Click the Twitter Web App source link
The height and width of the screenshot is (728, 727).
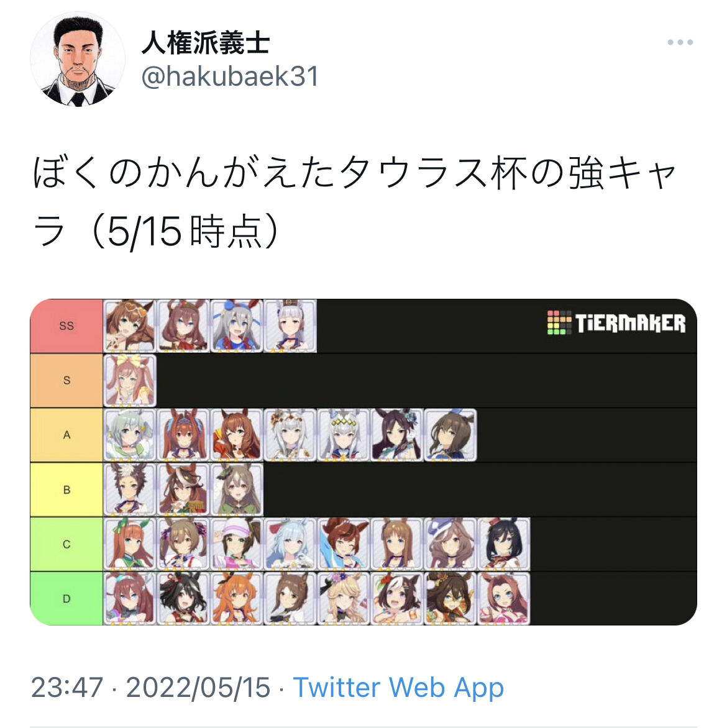[398, 687]
